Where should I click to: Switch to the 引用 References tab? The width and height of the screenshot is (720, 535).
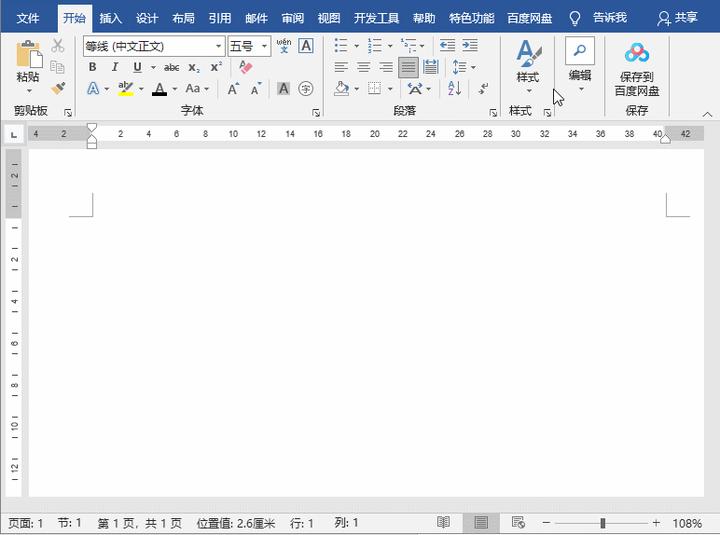pyautogui.click(x=219, y=18)
